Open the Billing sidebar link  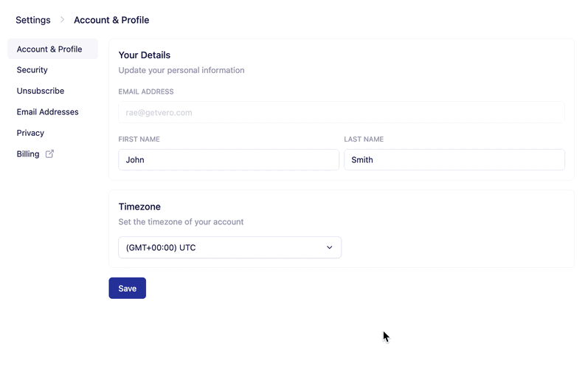point(28,154)
